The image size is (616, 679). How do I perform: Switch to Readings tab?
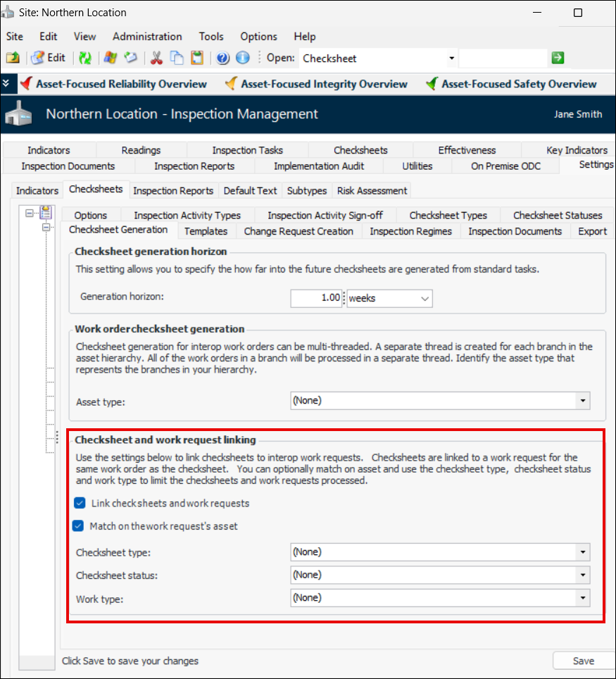coord(141,150)
